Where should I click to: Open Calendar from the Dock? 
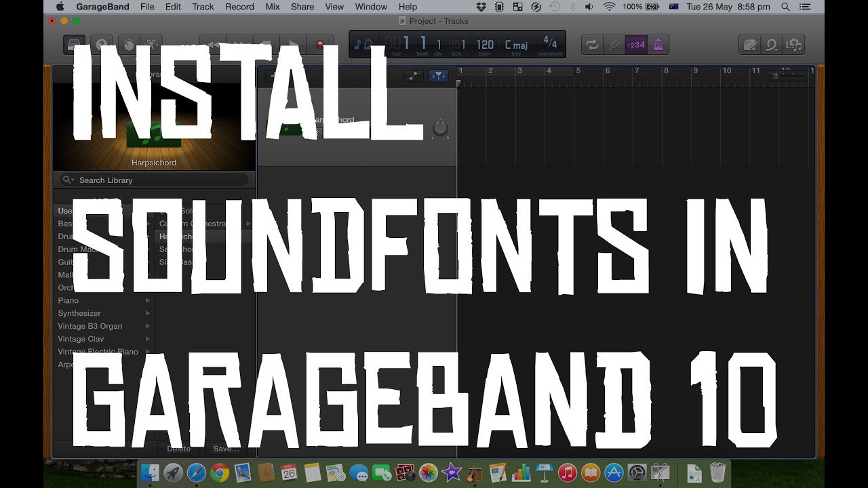tap(289, 472)
